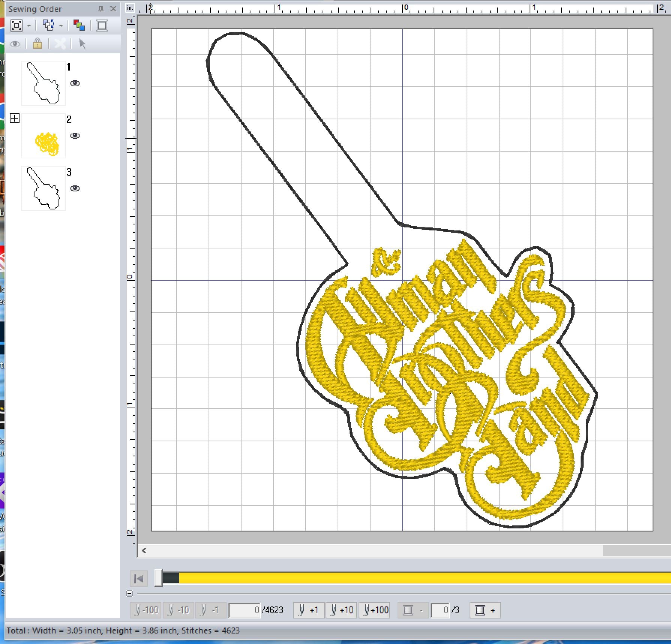Click the horizontal scrollbar left arrow

pyautogui.click(x=144, y=551)
